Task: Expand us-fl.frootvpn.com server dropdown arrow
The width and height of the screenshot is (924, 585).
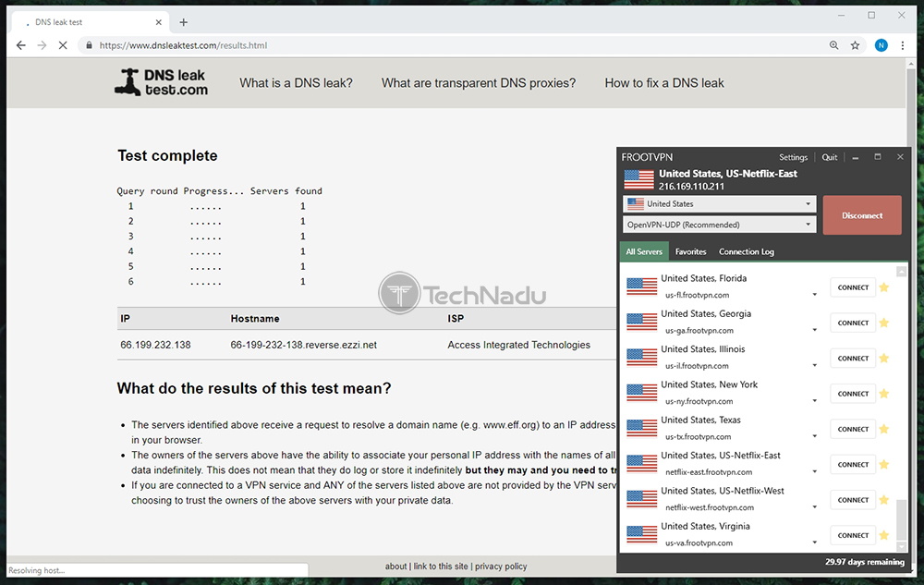Action: [814, 295]
